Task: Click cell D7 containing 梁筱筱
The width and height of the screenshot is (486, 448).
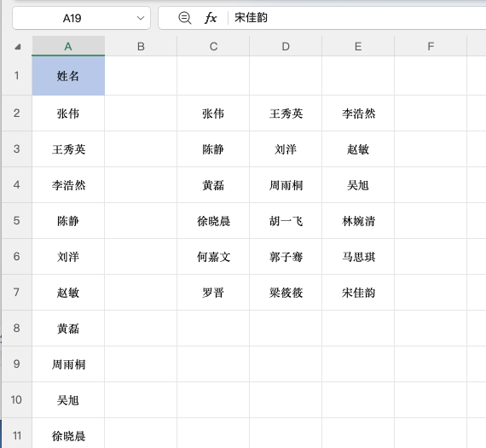Action: [x=286, y=292]
